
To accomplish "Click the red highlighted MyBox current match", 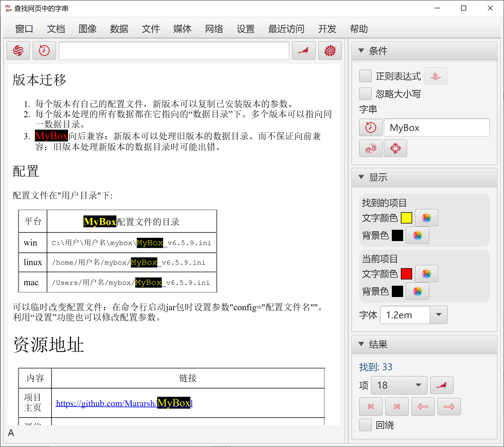I will (51, 136).
